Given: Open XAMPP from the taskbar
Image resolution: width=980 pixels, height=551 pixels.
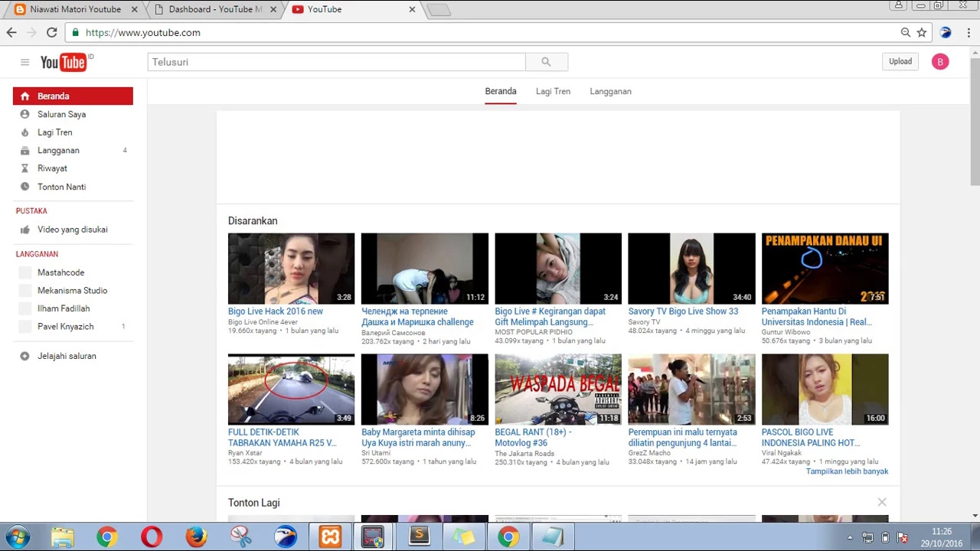Looking at the screenshot, I should tap(330, 537).
